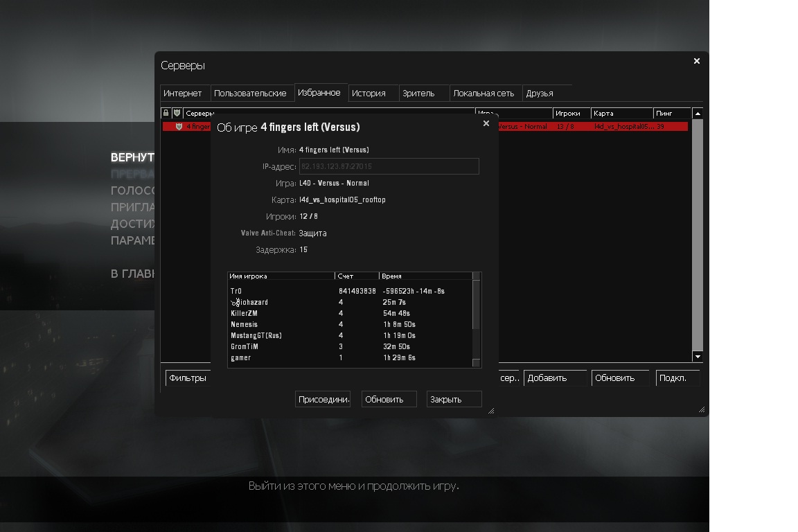Click the Подкл. connect button
The width and height of the screenshot is (798, 532).
(x=677, y=378)
